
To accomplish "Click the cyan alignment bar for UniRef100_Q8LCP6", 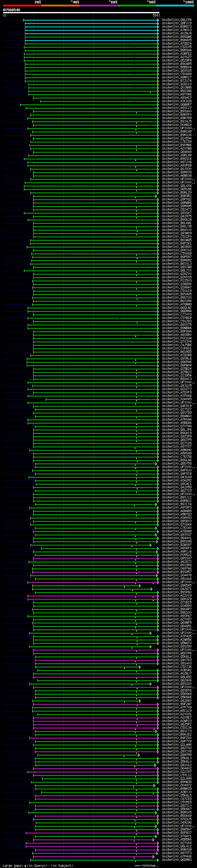I will (91, 20).
